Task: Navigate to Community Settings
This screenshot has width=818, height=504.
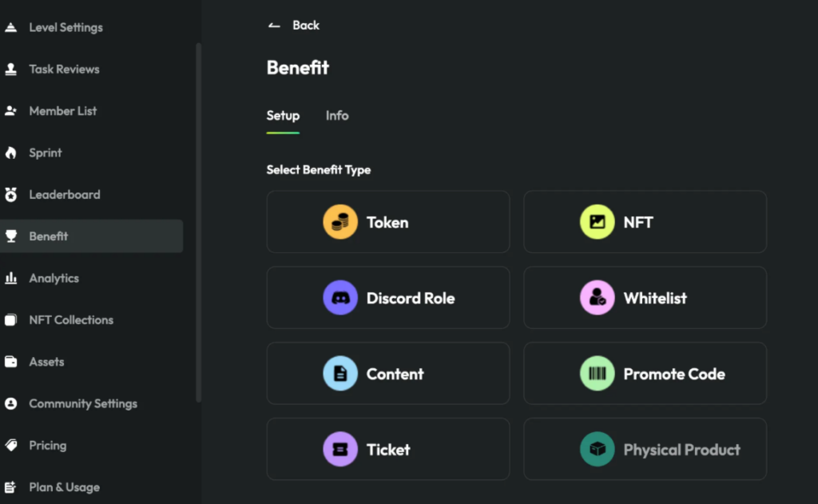Action: 83,403
